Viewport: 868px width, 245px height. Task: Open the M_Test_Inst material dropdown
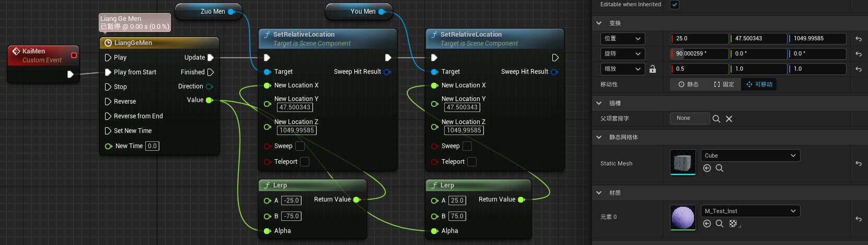750,211
